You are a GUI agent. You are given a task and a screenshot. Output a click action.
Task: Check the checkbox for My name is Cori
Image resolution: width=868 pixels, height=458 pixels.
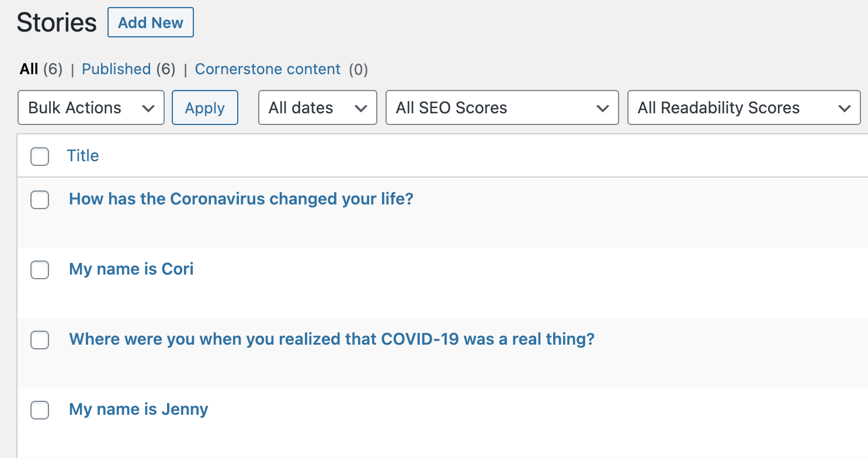39,270
